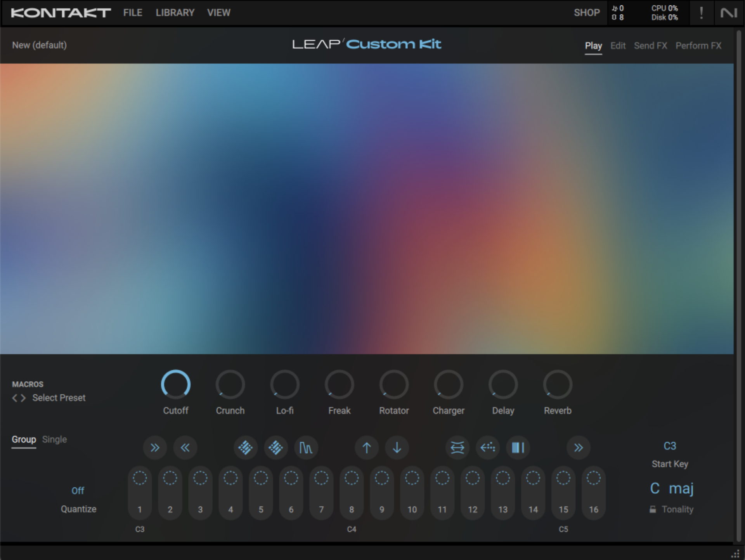Open Select Preset browser
This screenshot has width=745, height=560.
coord(59,398)
